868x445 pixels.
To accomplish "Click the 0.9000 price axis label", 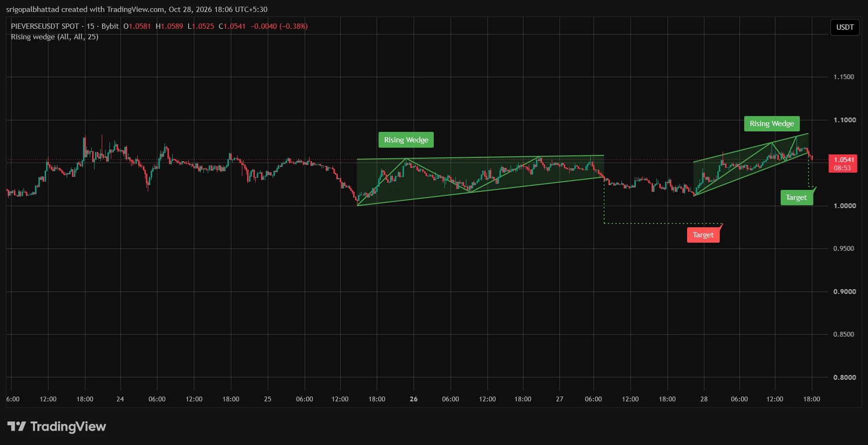I will click(x=844, y=292).
